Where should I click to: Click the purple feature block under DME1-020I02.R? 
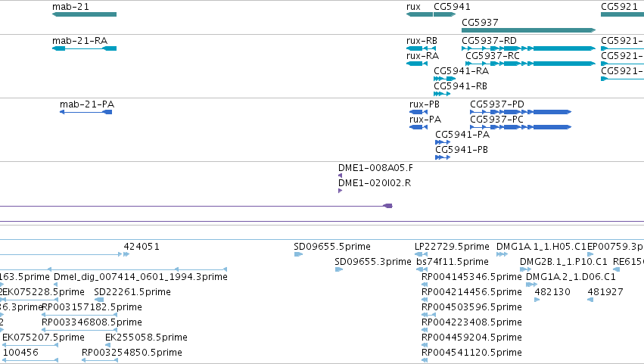tap(387, 206)
